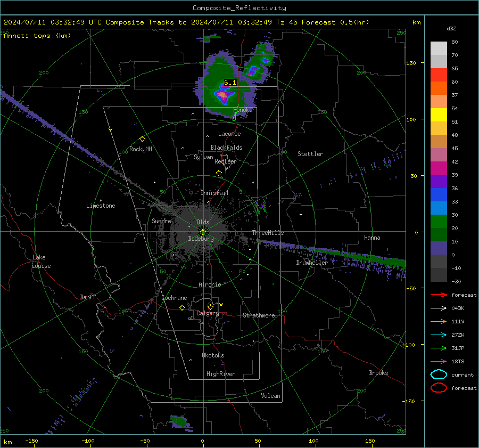Click the Didsbury town label

(x=201, y=239)
